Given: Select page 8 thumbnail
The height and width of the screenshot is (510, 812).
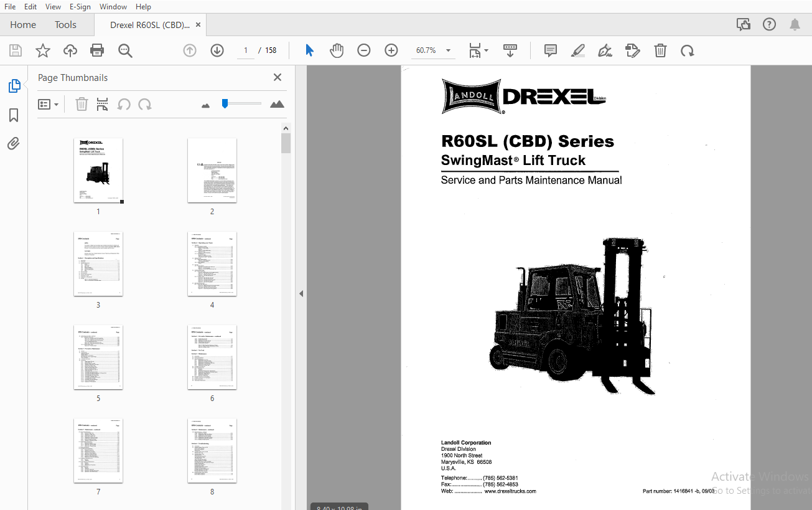Looking at the screenshot, I should [212, 451].
